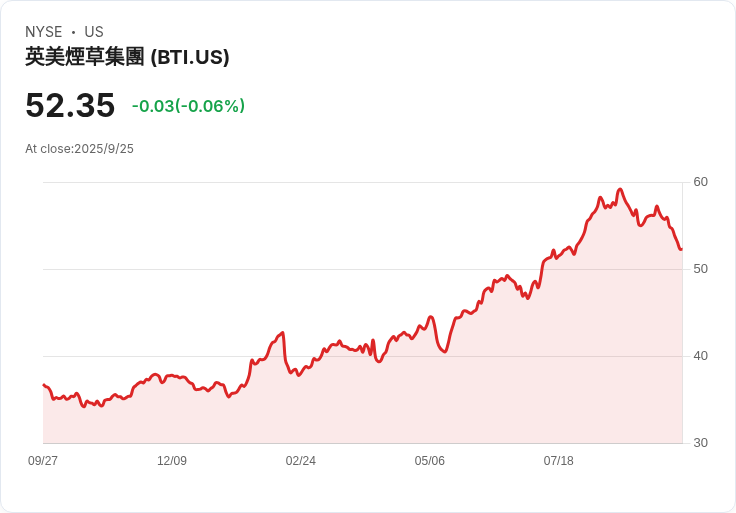The height and width of the screenshot is (513, 736).
Task: Click the price change -0.03(-0.06%)
Action: pyautogui.click(x=188, y=106)
